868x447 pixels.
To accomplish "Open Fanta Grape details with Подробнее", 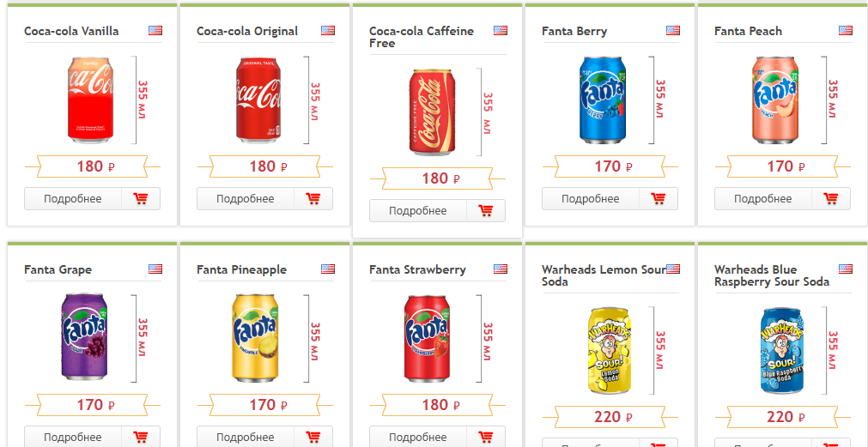I will point(73,437).
